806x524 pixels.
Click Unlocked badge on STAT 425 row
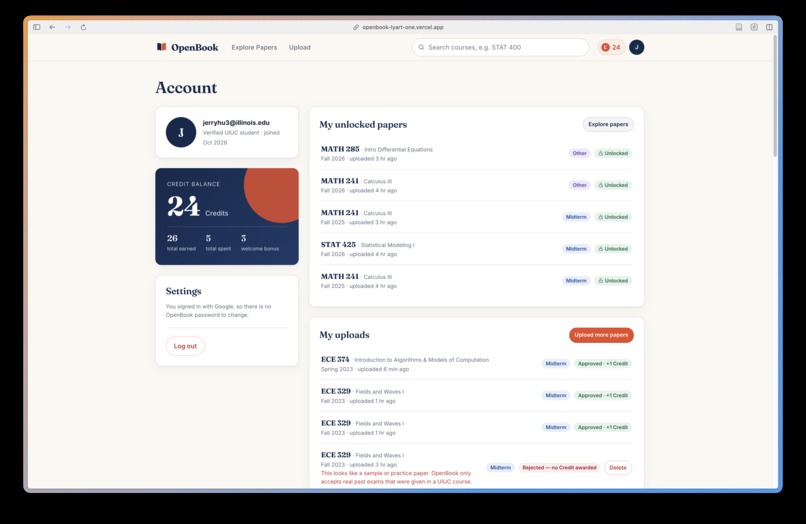pyautogui.click(x=613, y=249)
